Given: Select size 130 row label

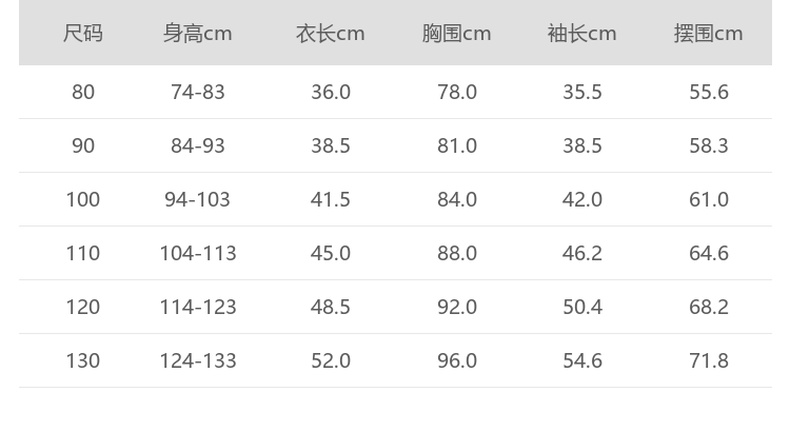Looking at the screenshot, I should point(83,361).
